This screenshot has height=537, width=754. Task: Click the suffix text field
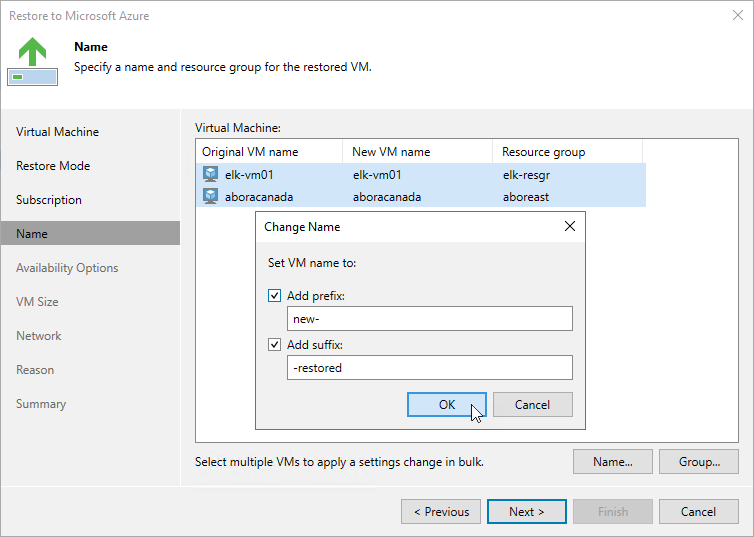(x=430, y=368)
